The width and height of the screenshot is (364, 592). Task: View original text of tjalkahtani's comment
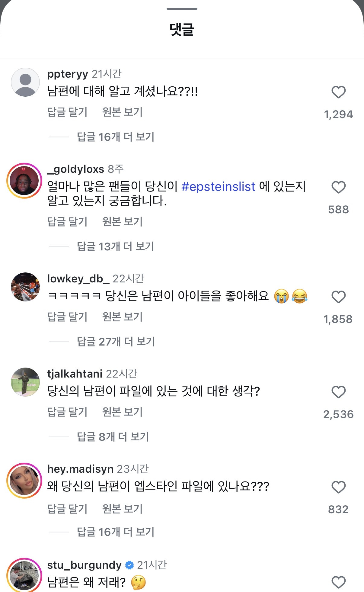click(x=122, y=412)
